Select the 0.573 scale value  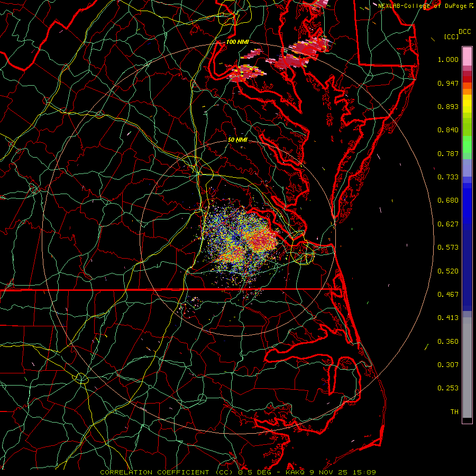point(448,248)
